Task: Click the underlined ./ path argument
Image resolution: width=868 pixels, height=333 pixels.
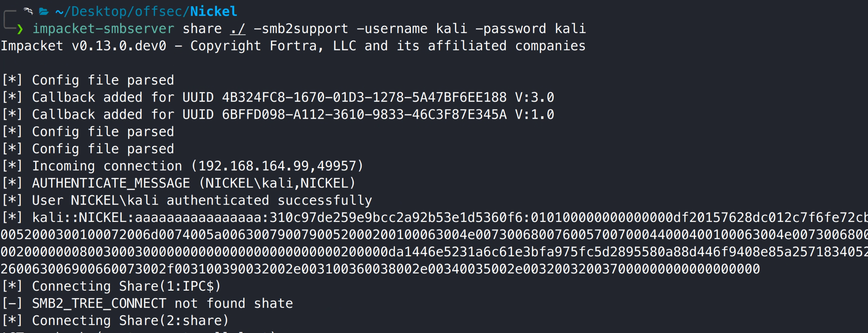Action: pyautogui.click(x=238, y=29)
